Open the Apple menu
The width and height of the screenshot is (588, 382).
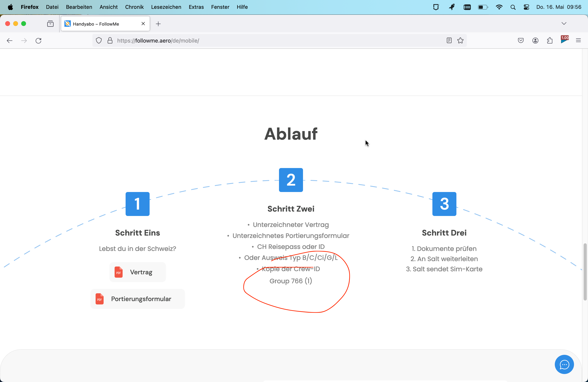point(10,7)
